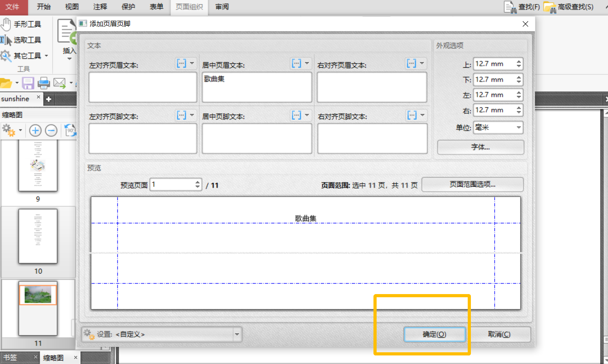The height and width of the screenshot is (364, 608).
Task: Expand macro dropdown arrow for 居中页眉文本
Action: 307,64
